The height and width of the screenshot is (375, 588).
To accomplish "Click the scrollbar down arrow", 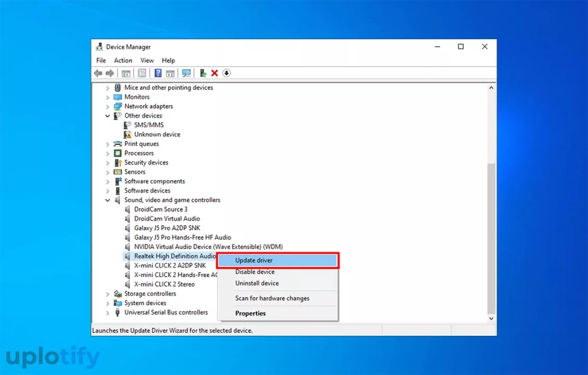I will pyautogui.click(x=491, y=318).
